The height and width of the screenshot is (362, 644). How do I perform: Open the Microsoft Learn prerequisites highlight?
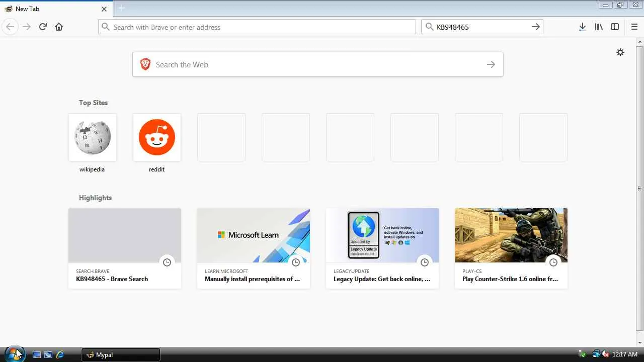tap(254, 248)
